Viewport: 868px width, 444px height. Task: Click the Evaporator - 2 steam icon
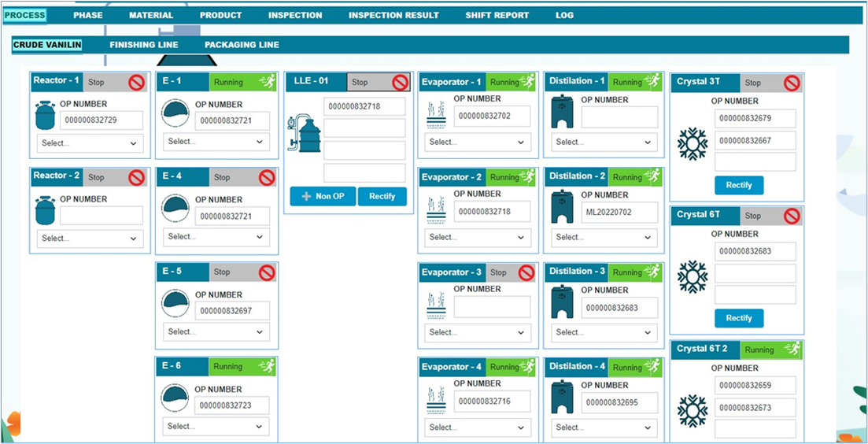(437, 210)
